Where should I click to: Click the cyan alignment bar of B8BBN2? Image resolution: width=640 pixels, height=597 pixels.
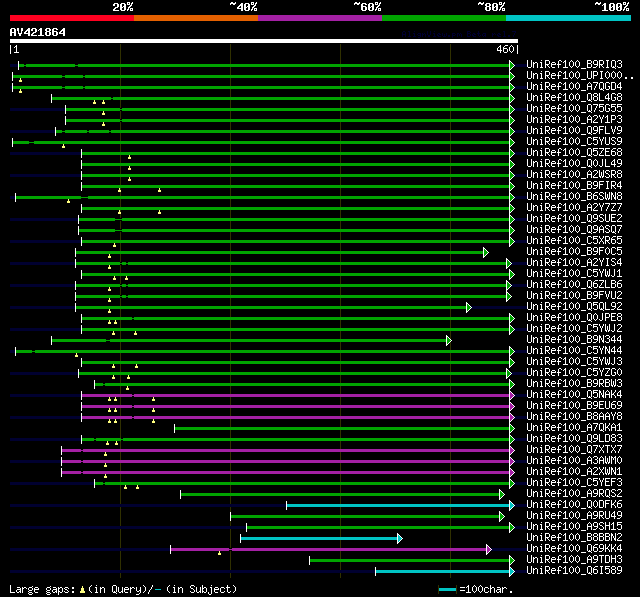pos(319,539)
